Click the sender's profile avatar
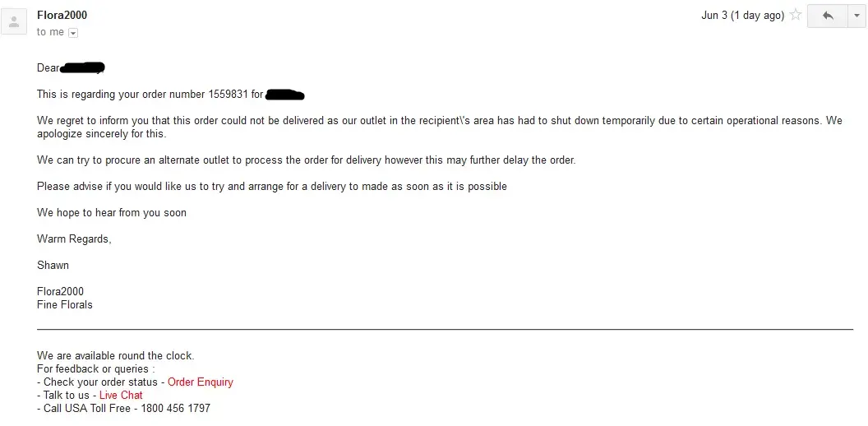Viewport: 868px width, 426px height. tap(14, 22)
